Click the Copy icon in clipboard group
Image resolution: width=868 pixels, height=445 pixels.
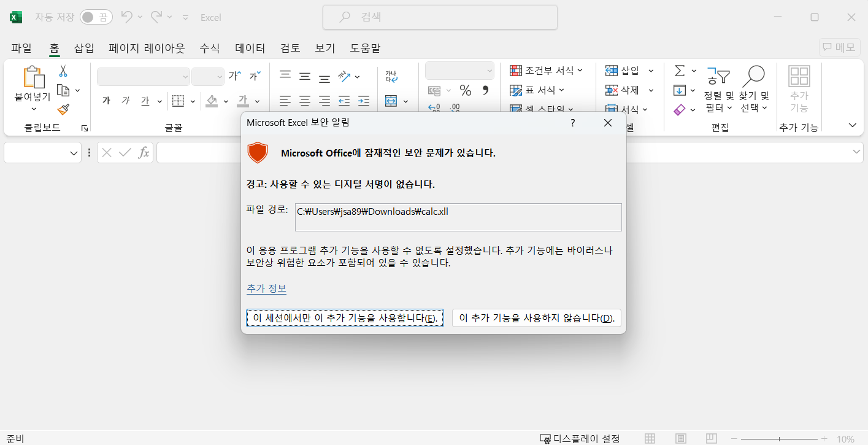(63, 90)
